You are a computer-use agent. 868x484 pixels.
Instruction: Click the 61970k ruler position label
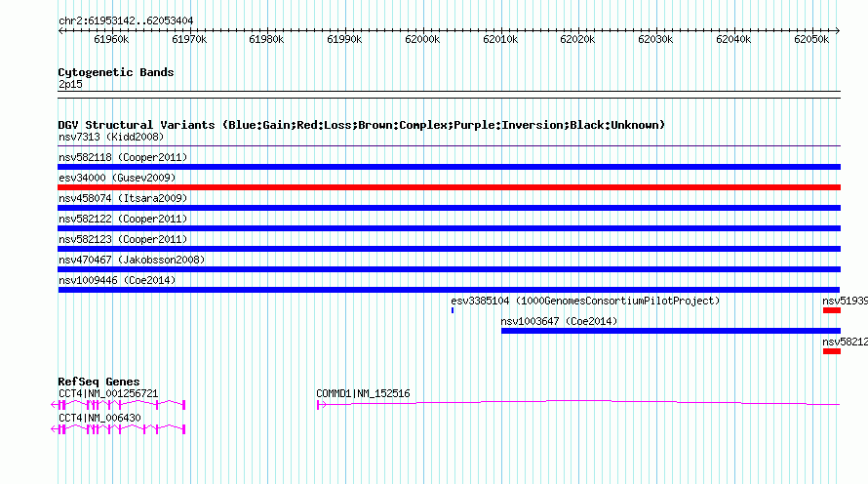pyautogui.click(x=189, y=39)
